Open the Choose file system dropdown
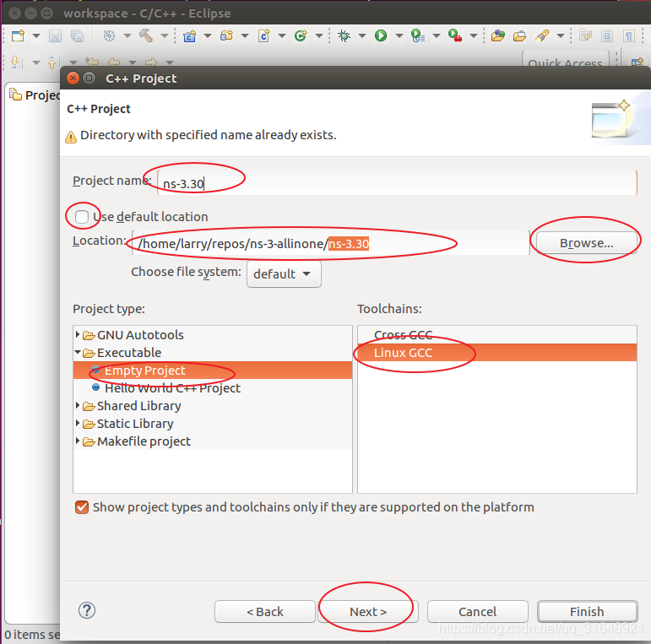This screenshot has width=651, height=644. [x=284, y=273]
